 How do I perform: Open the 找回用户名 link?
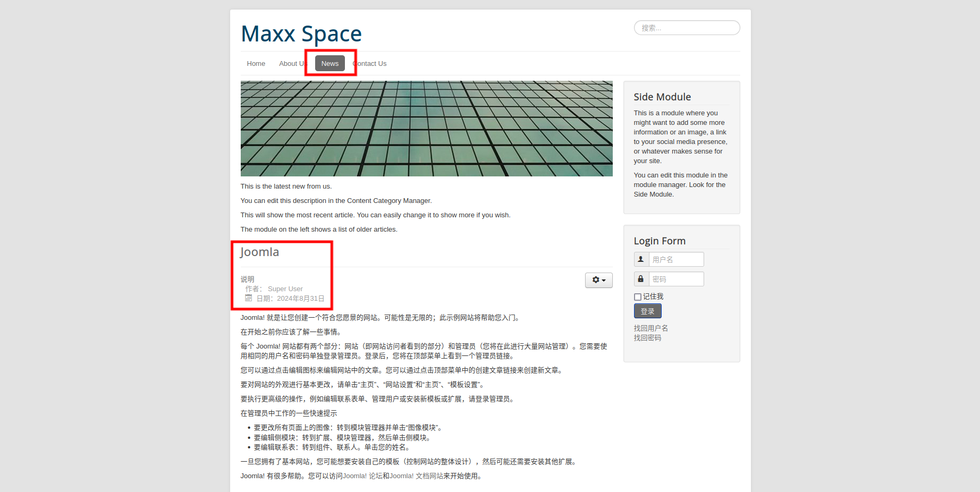pyautogui.click(x=650, y=328)
